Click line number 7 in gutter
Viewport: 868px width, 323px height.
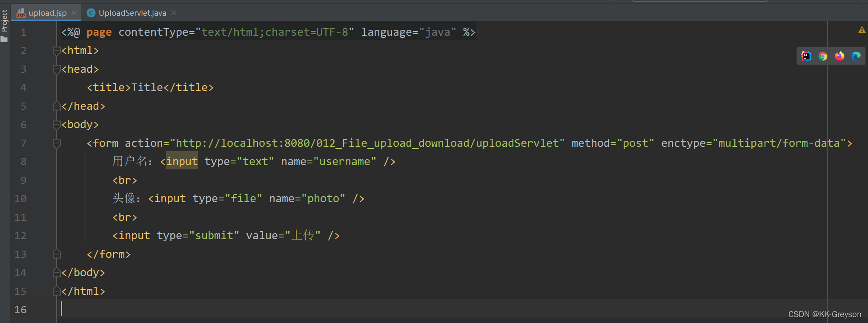[x=23, y=143]
